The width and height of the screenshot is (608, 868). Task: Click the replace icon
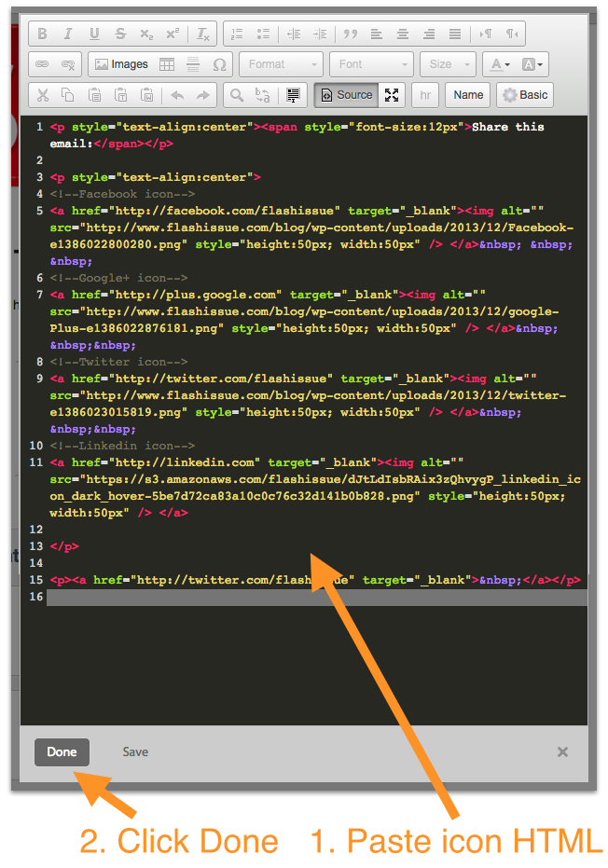coord(263,95)
